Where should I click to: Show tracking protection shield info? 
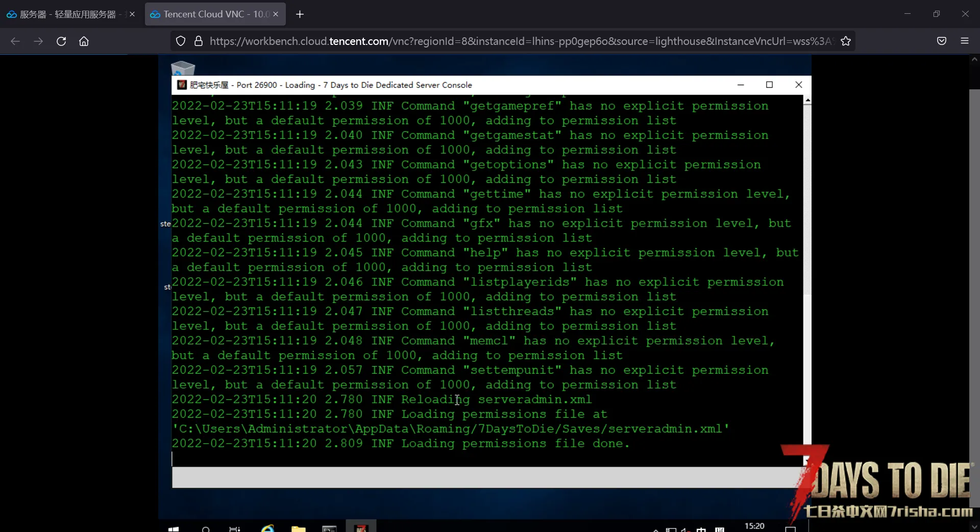coord(181,41)
